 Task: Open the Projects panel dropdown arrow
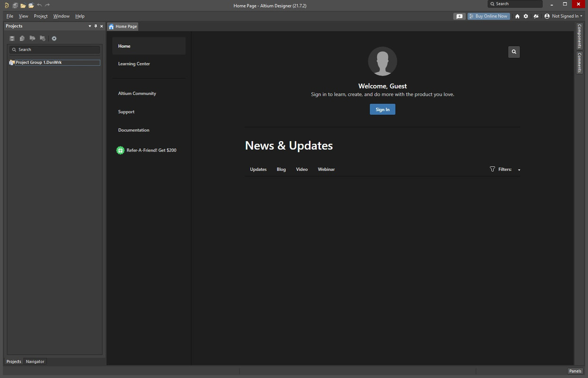click(x=90, y=26)
